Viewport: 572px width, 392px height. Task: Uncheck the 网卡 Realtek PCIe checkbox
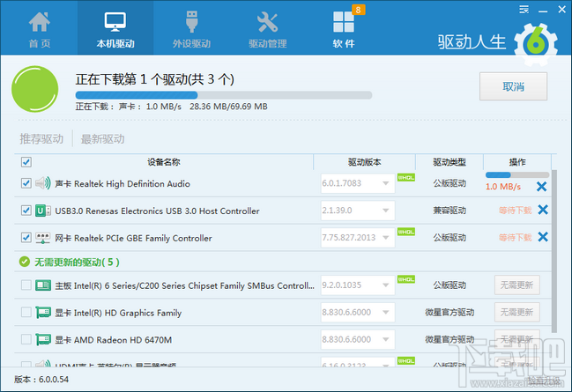[x=26, y=238]
